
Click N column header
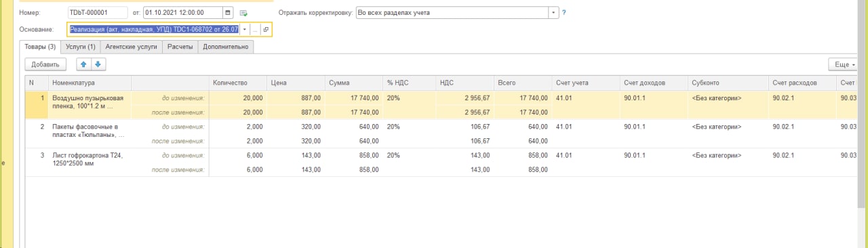(37, 83)
